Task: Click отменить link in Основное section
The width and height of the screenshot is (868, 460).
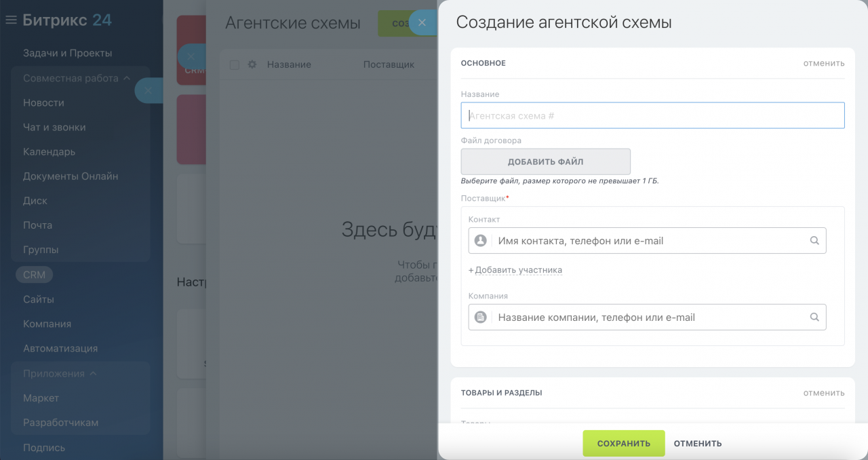Action: point(823,63)
